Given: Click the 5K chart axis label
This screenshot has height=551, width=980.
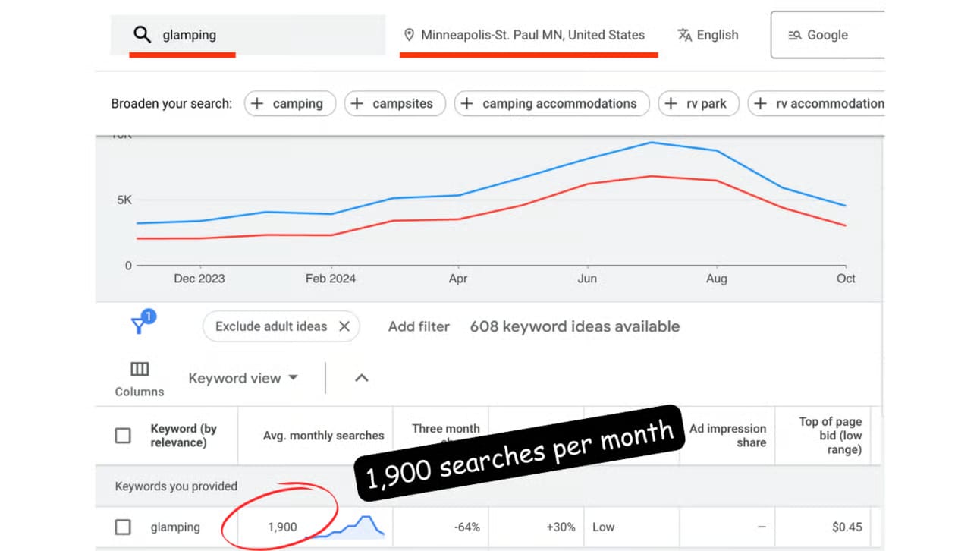Looking at the screenshot, I should point(124,200).
